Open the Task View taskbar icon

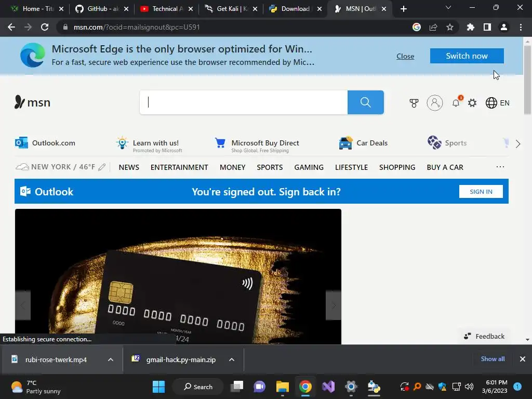pos(237,387)
